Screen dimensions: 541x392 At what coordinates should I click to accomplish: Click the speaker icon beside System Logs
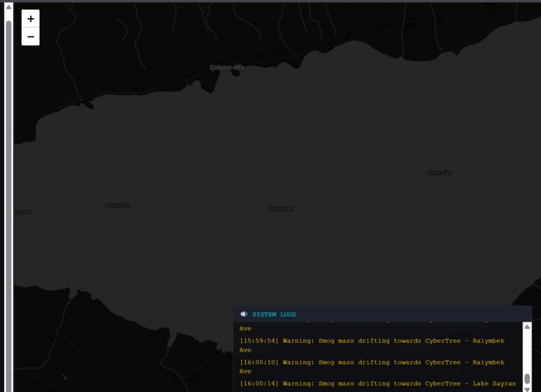coord(244,314)
